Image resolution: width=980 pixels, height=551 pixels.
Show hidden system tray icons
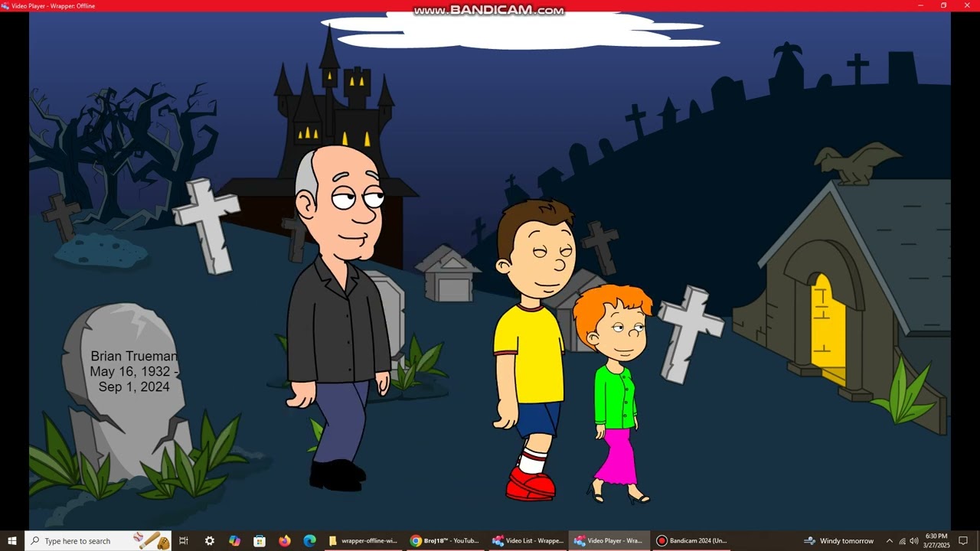(889, 541)
